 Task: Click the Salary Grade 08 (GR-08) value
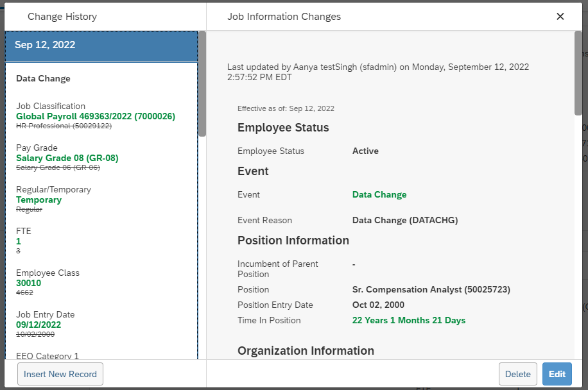coord(67,158)
